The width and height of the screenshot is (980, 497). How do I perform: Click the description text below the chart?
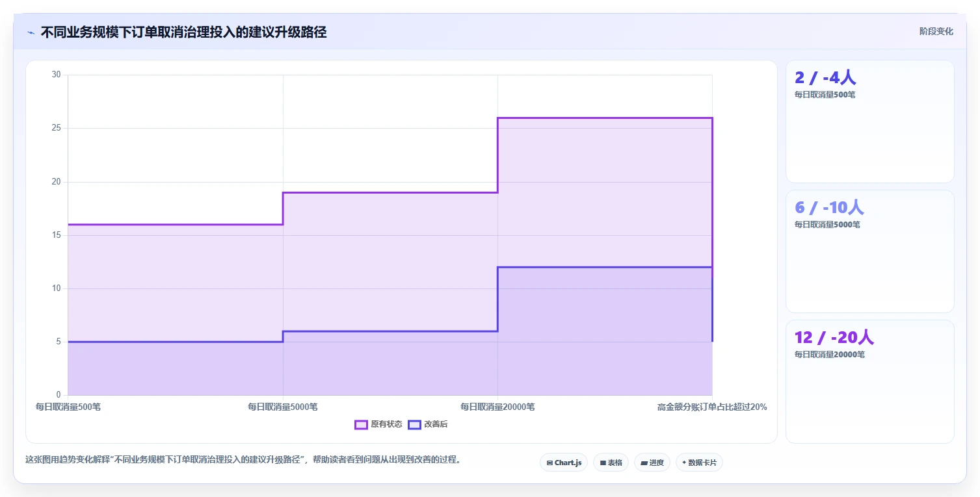(243, 460)
